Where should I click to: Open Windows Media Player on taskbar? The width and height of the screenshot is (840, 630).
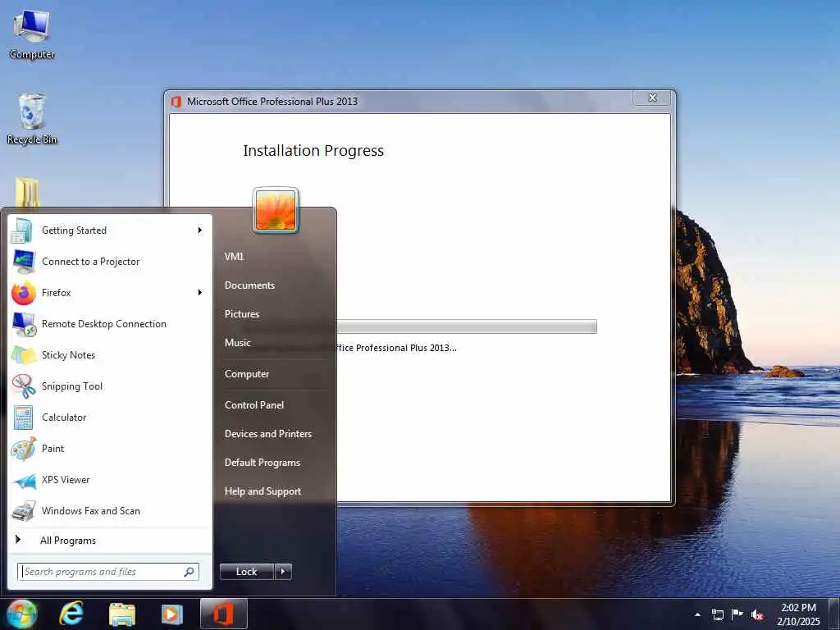click(172, 614)
